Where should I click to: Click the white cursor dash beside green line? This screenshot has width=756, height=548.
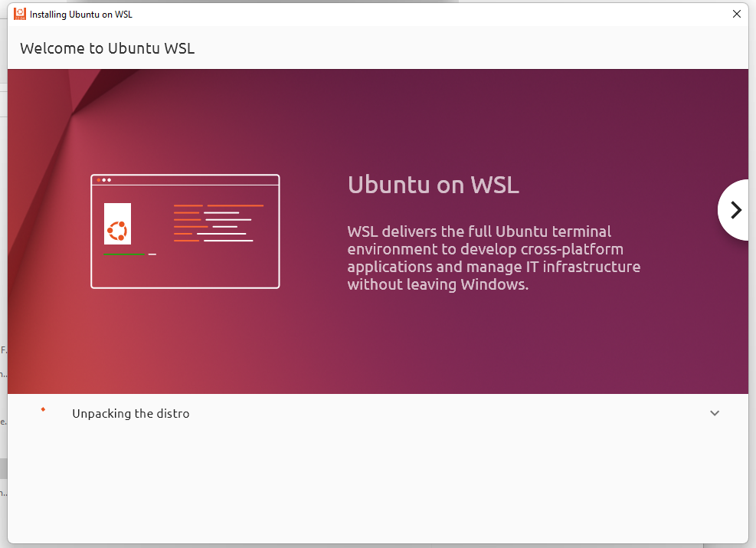[152, 254]
